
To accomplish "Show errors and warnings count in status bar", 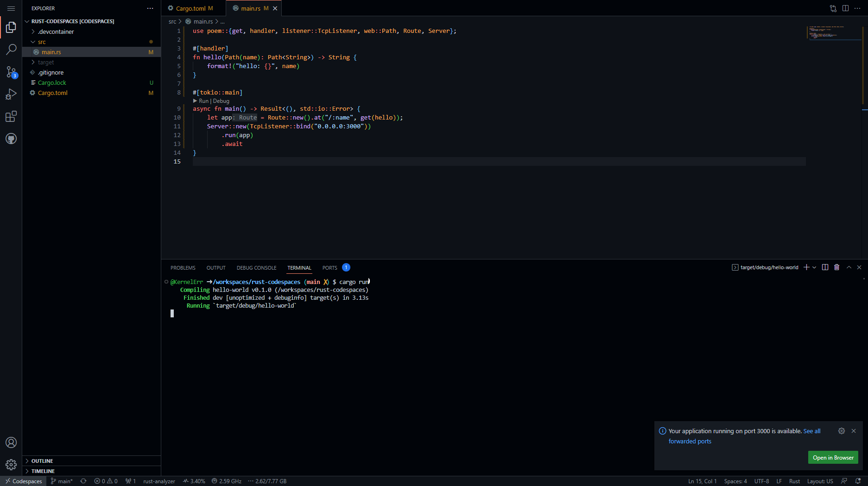I will (106, 481).
